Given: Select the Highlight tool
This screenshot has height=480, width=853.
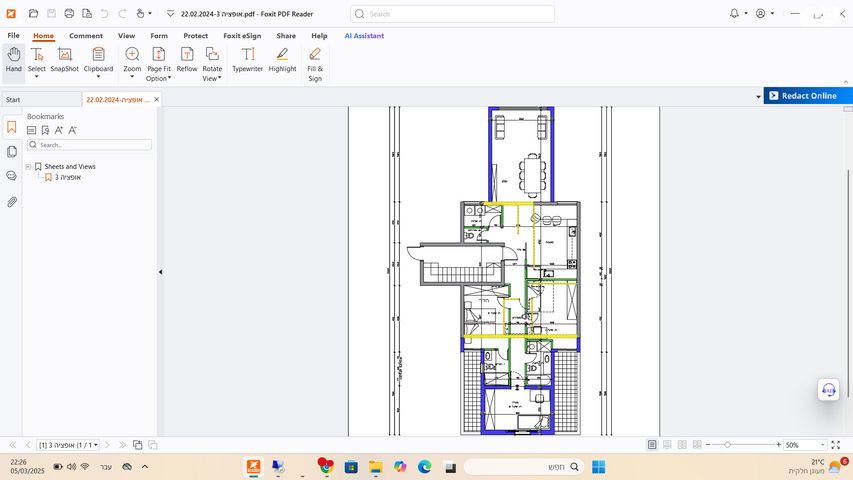Looking at the screenshot, I should tap(282, 59).
